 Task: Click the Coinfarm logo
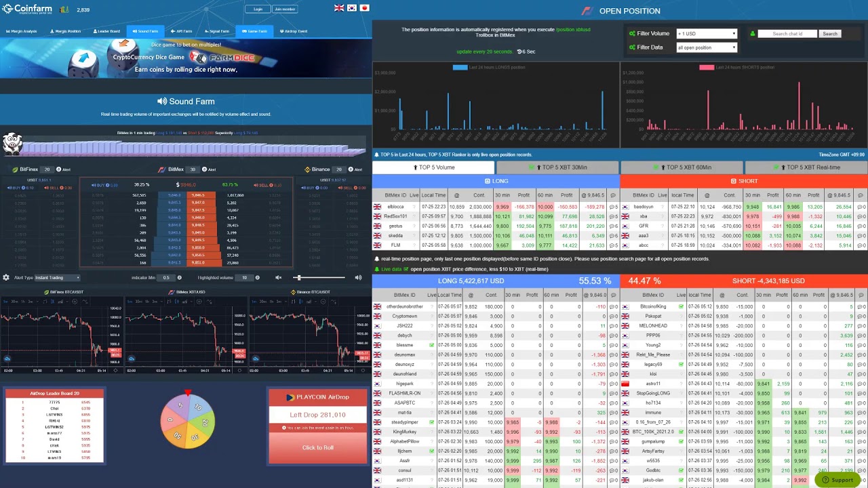click(x=26, y=9)
